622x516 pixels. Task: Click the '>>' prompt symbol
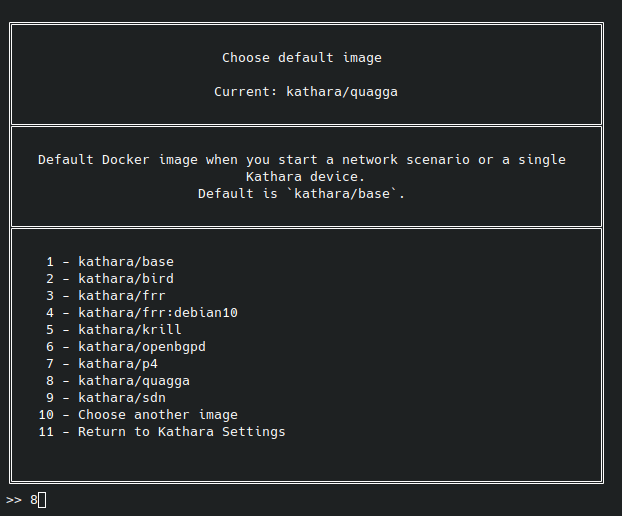[14, 500]
